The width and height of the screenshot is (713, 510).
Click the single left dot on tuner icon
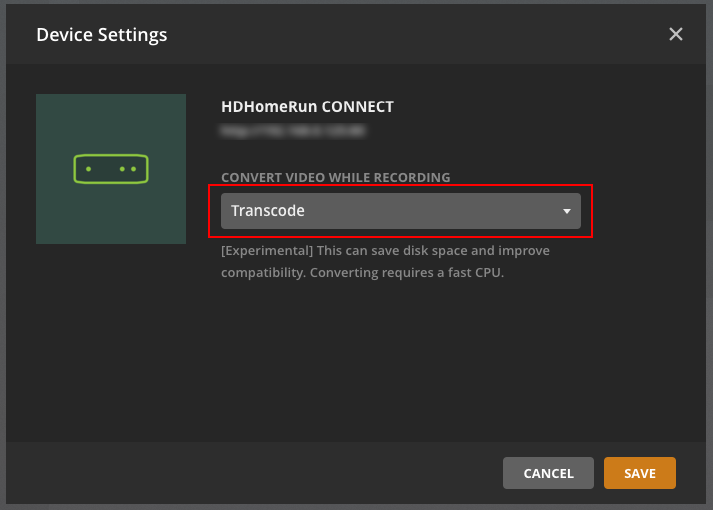(89, 169)
